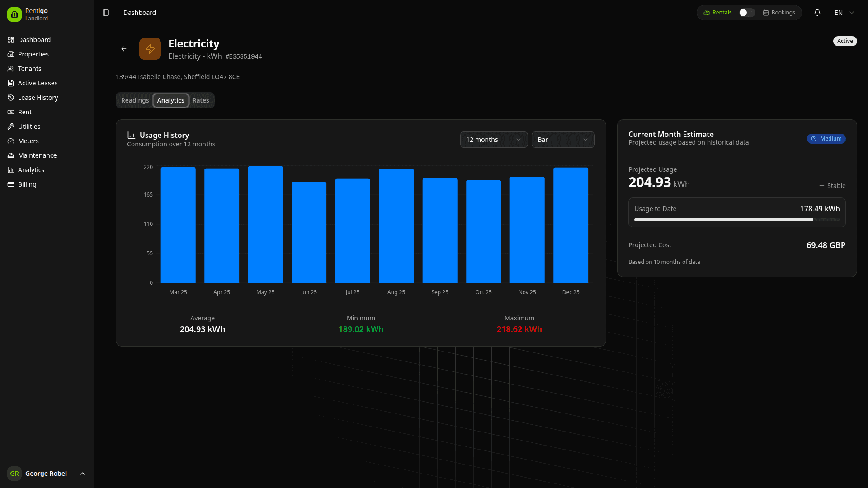Click the orange electricity lightning icon
868x488 pixels.
click(x=150, y=48)
